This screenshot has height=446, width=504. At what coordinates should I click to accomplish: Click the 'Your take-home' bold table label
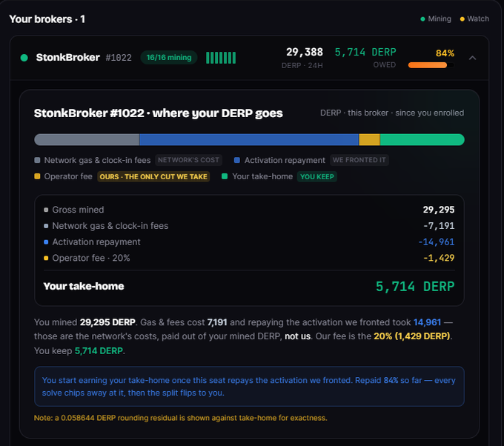coord(84,286)
